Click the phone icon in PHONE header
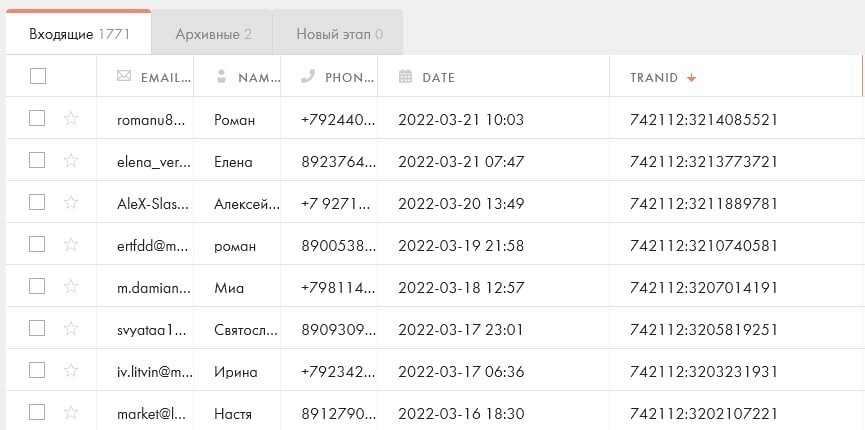The image size is (865, 430). (308, 76)
